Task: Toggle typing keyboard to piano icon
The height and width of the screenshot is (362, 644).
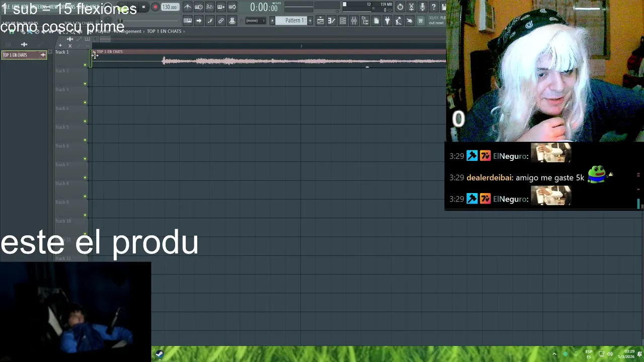Action: tap(187, 21)
